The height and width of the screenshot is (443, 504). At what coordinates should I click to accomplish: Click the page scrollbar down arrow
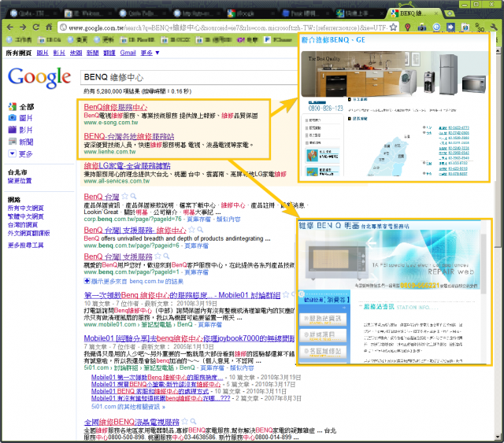coord(498,437)
